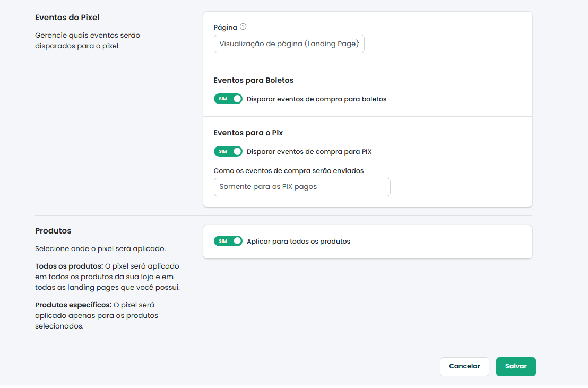The width and height of the screenshot is (588, 388).
Task: Disable the purchase events for PIX switch
Action: [228, 151]
